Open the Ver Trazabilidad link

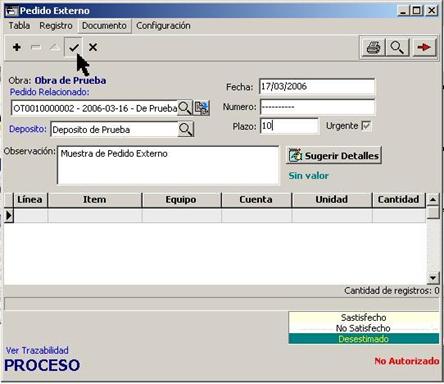coord(37,350)
